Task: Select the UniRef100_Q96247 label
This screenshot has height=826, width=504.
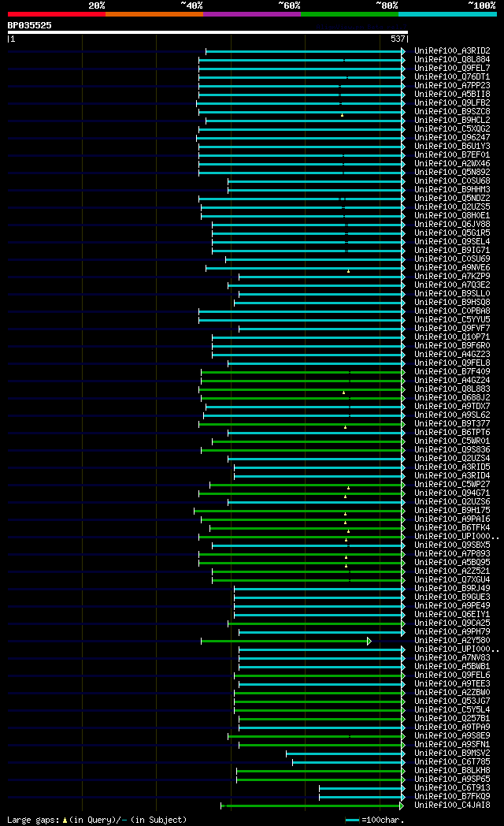Action: (x=452, y=138)
